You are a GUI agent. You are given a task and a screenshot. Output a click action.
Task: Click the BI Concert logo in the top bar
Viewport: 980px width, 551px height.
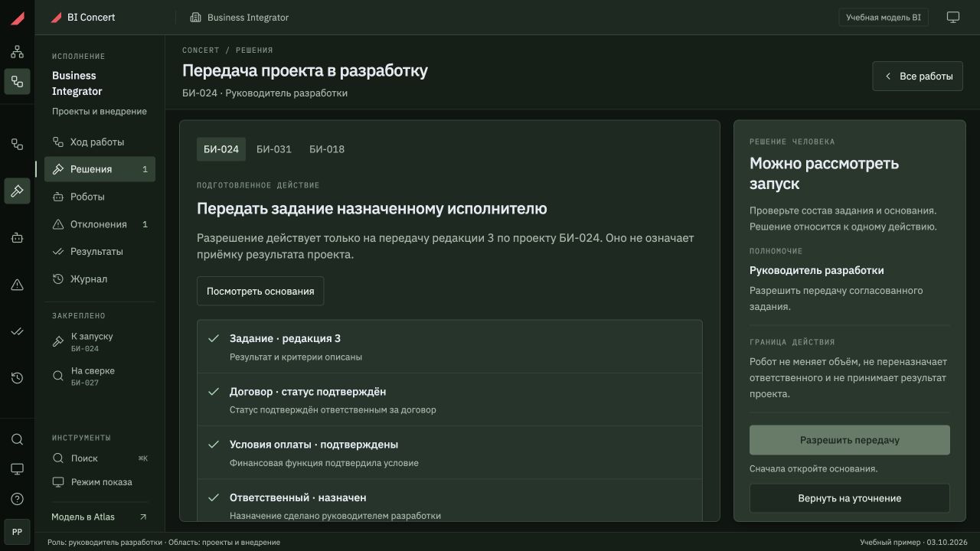point(83,17)
